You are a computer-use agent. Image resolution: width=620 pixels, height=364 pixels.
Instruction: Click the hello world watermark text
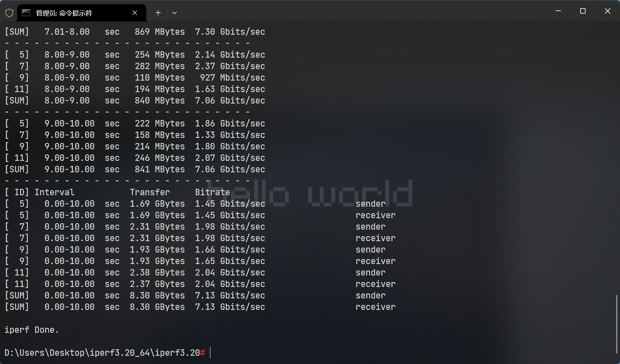click(x=310, y=194)
